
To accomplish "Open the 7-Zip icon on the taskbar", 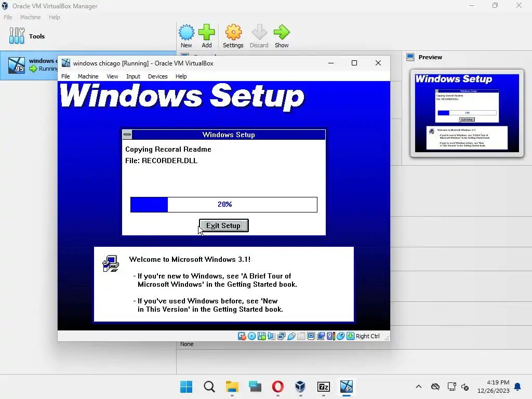I will pos(323,387).
